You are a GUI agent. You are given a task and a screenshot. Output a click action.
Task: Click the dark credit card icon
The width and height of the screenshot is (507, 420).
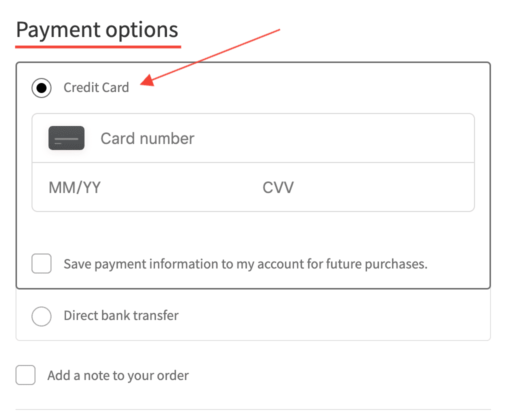(x=66, y=138)
